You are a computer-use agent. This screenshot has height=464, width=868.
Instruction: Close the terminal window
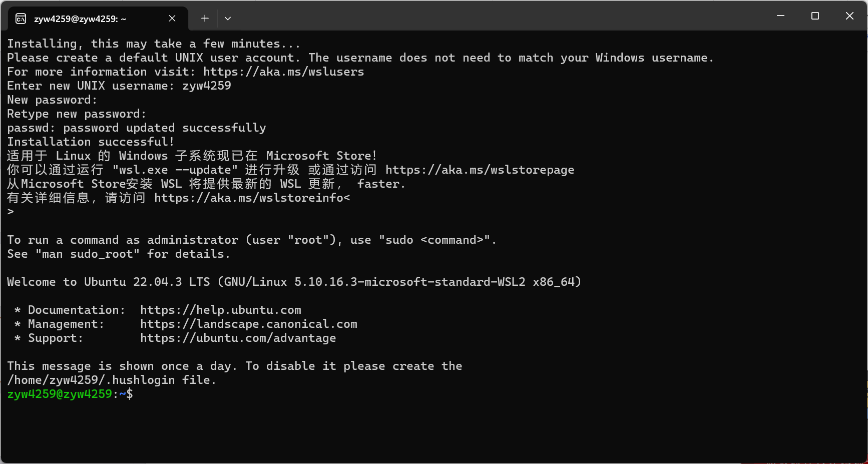[x=849, y=16]
